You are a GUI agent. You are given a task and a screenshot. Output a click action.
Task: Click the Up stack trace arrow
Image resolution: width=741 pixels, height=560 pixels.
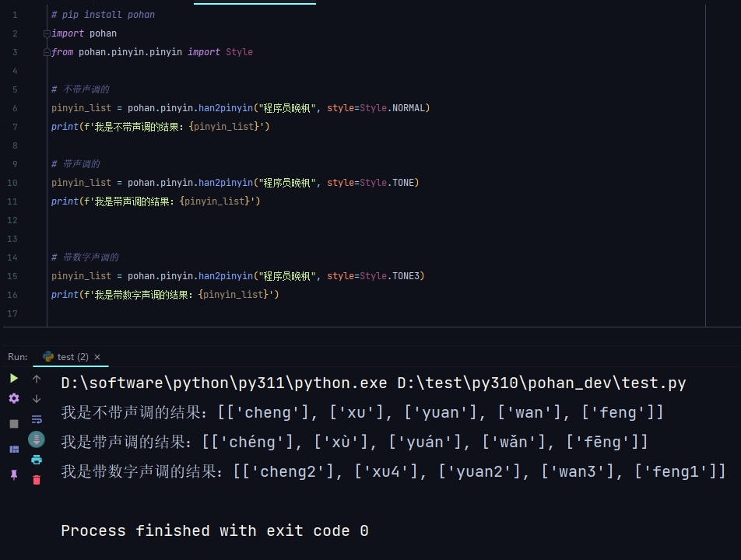click(x=37, y=379)
